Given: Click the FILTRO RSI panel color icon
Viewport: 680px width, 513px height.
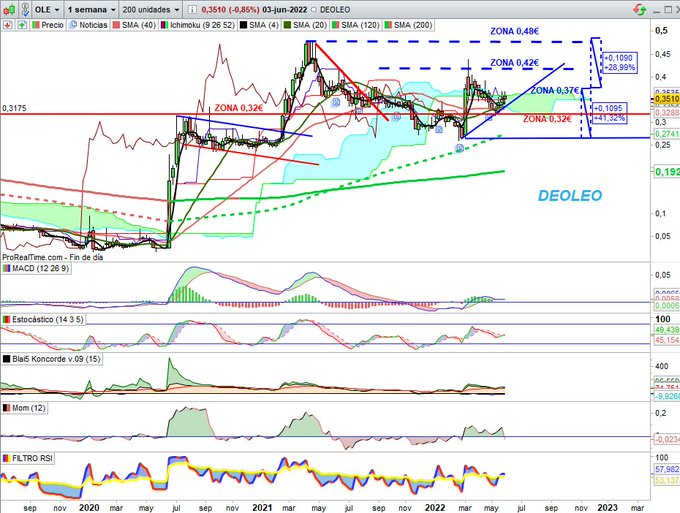Looking at the screenshot, I should tap(7, 458).
